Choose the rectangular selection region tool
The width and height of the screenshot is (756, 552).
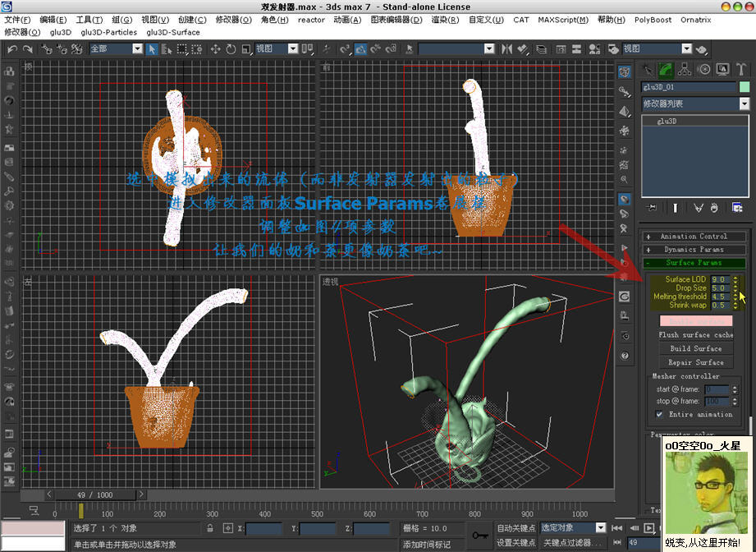(181, 48)
